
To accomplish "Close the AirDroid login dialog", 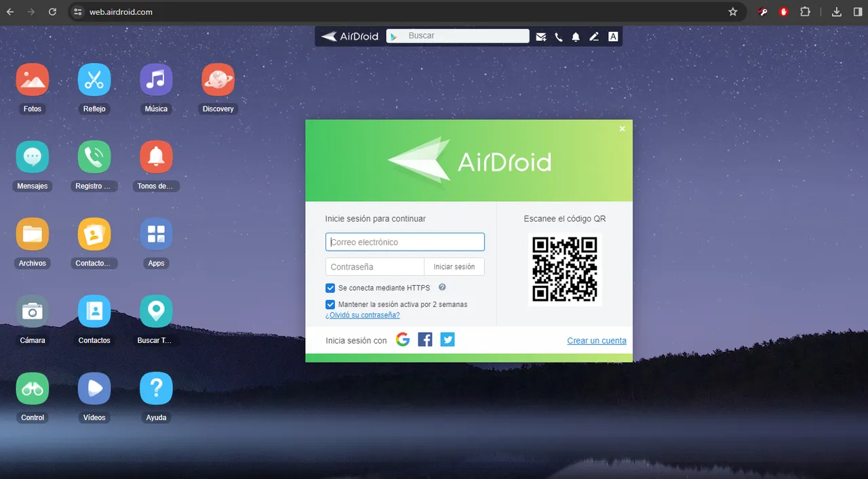I will point(622,129).
